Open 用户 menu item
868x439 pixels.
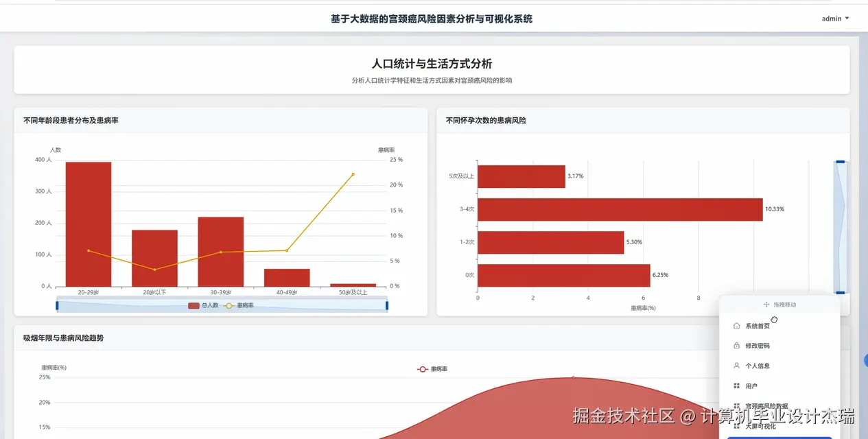pos(779,386)
